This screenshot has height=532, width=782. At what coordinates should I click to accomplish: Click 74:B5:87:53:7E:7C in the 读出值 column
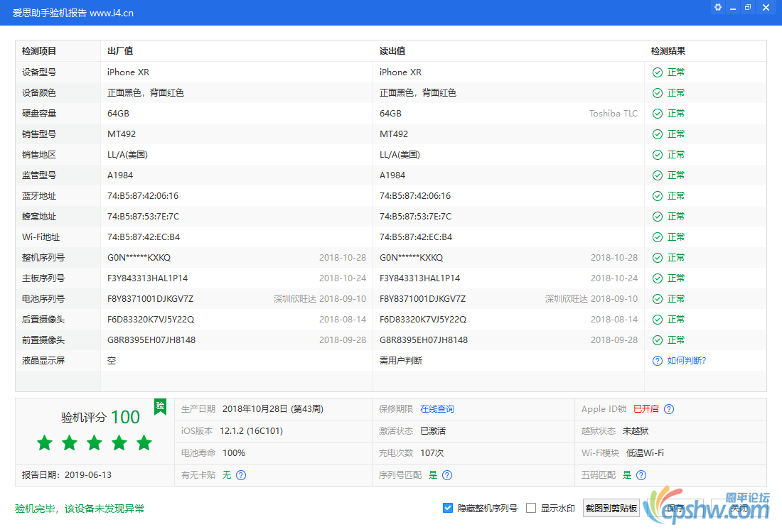(415, 217)
